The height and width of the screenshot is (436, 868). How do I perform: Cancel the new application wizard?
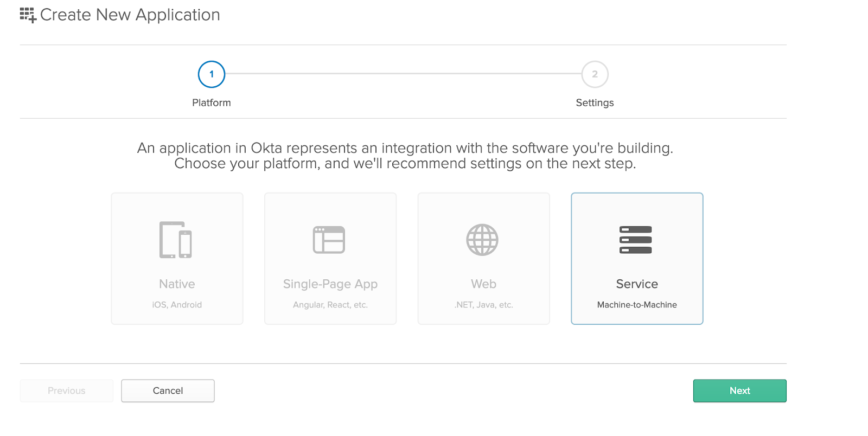click(x=168, y=391)
